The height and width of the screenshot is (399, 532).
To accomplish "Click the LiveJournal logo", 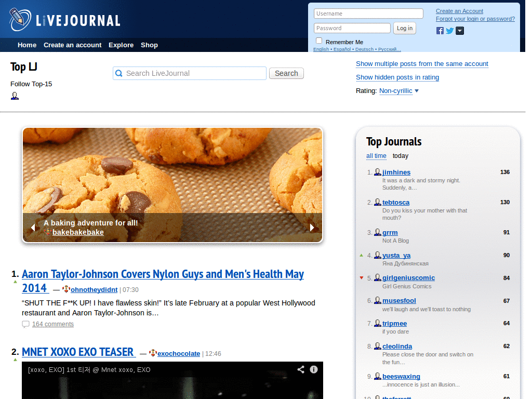I will point(65,20).
